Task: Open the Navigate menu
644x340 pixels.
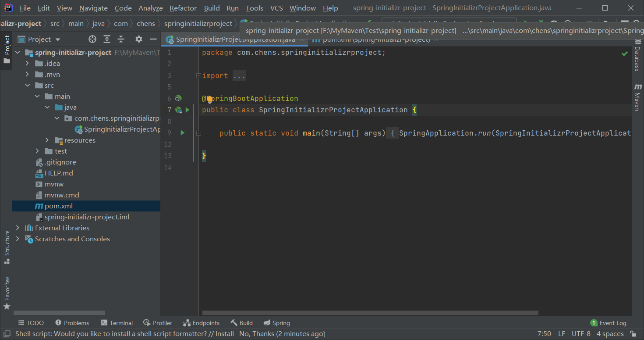Action: (x=93, y=8)
